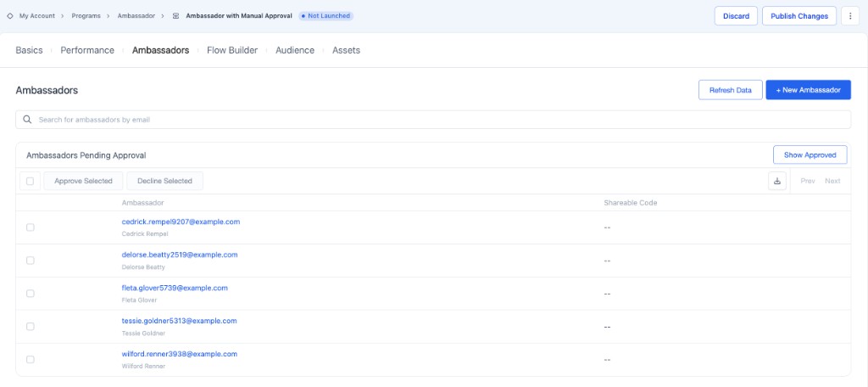The image size is (868, 387).
Task: Open the Basics tab
Action: coord(30,50)
